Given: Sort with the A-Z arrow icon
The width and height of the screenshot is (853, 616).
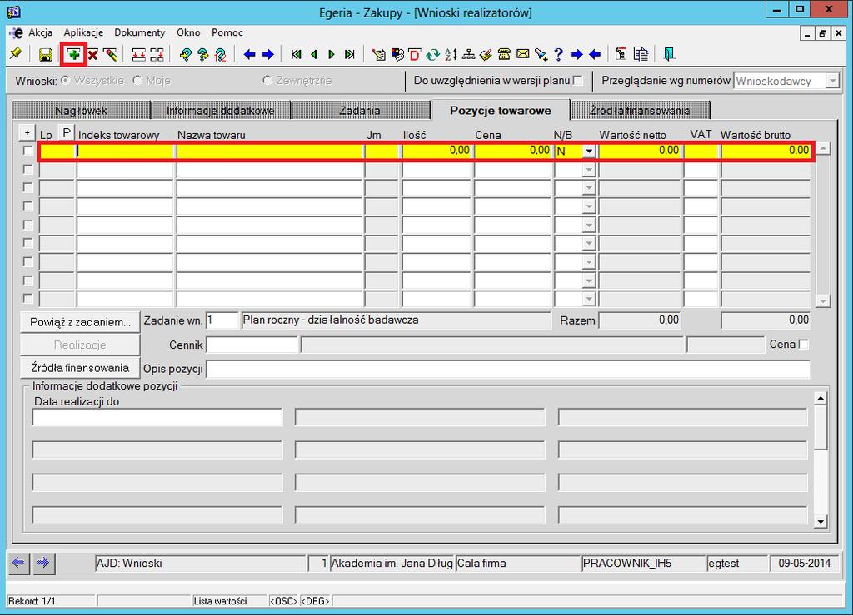Looking at the screenshot, I should (x=451, y=54).
